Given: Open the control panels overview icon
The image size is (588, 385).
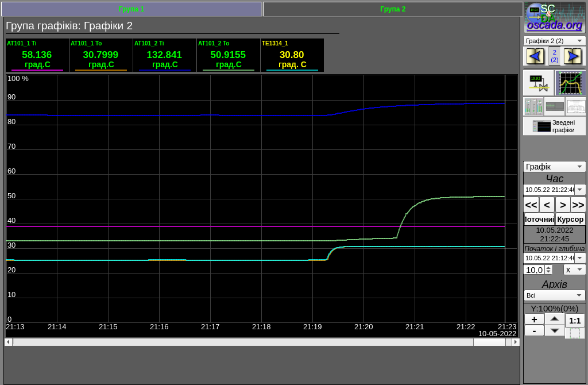Looking at the screenshot, I should 533,106.
